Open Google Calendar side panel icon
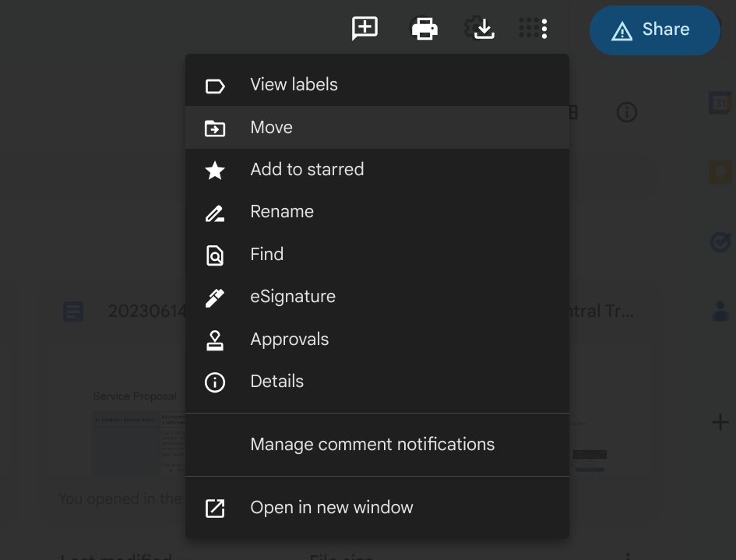Viewport: 736px width, 560px height. click(720, 103)
